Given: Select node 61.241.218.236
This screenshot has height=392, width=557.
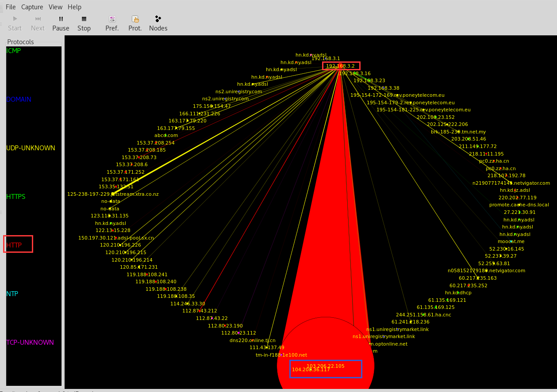Looking at the screenshot, I should click(411, 322).
